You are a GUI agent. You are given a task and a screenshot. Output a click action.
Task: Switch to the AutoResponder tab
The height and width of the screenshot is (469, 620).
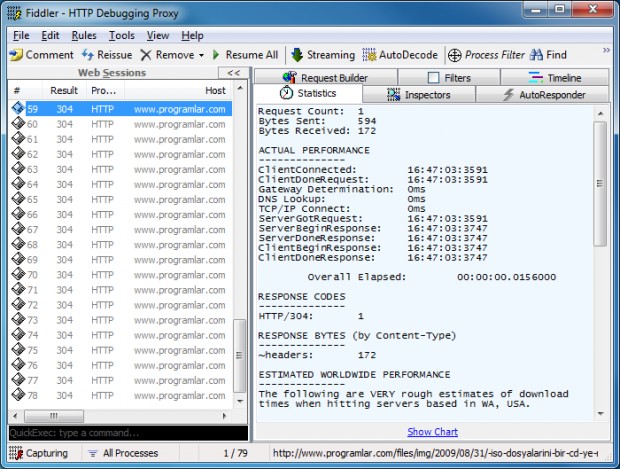tap(542, 95)
